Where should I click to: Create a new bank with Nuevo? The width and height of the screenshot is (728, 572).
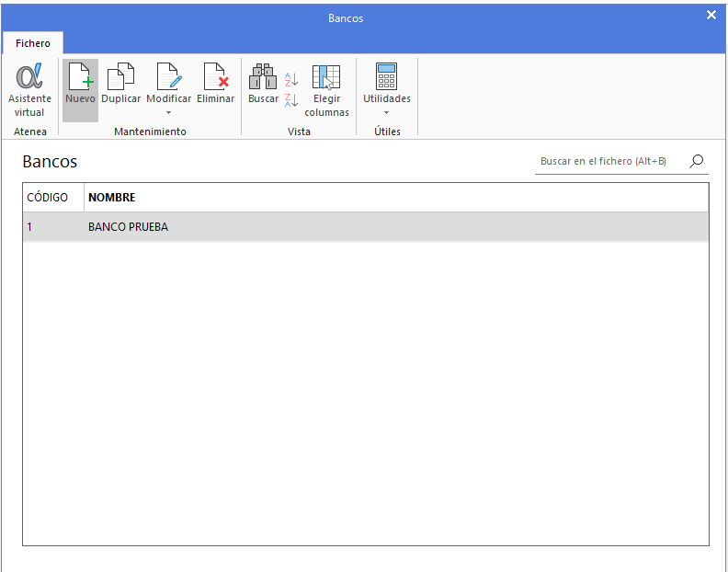click(80, 90)
